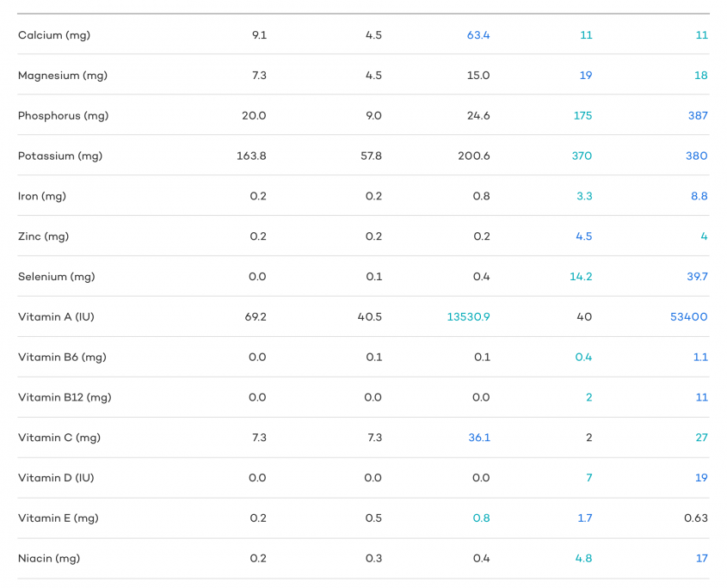Click the Vitamin B12 value 11
The image size is (727, 588).
[x=701, y=397]
